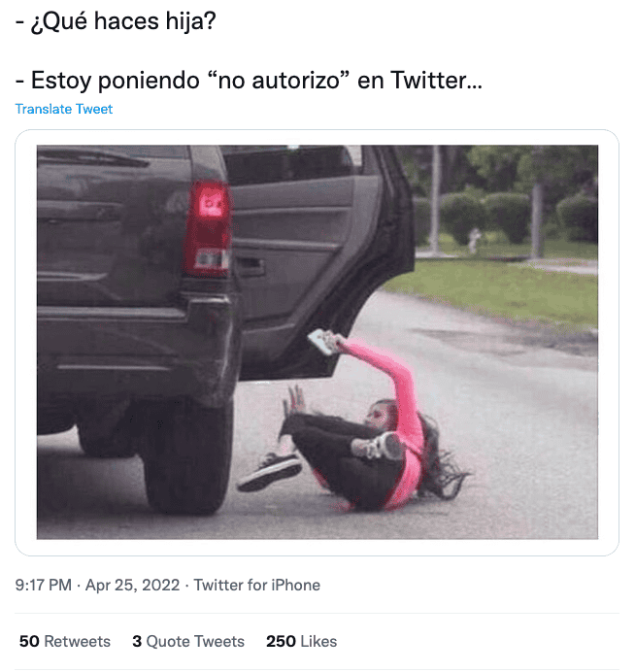
Task: View the Retweets list label
Action: 77,641
